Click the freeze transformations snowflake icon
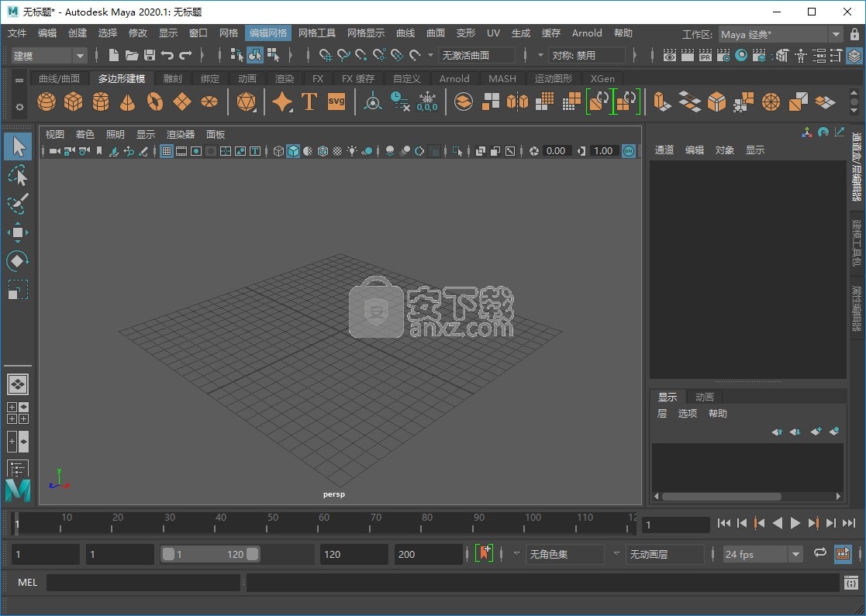This screenshot has height=616, width=866. (x=427, y=102)
